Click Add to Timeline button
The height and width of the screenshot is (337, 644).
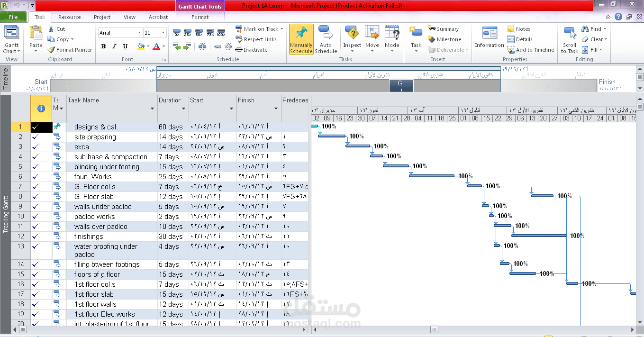(530, 50)
